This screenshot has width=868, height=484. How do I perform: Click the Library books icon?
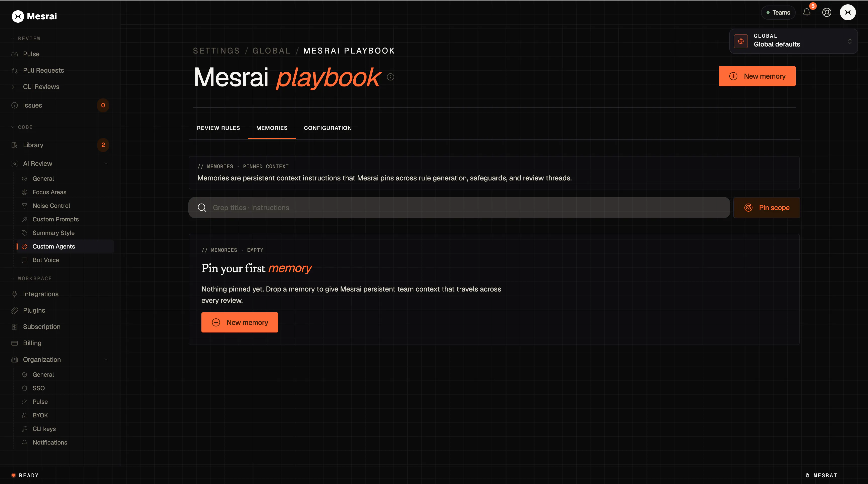[x=15, y=145]
